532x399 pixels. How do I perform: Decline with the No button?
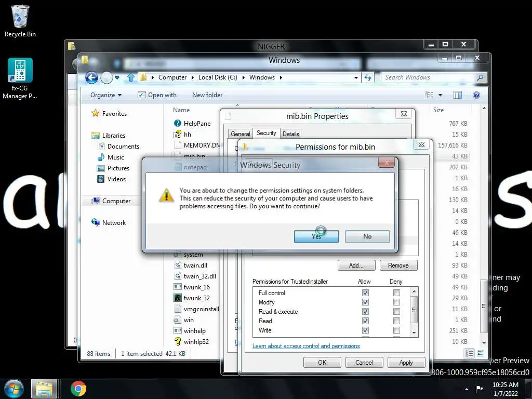click(367, 236)
